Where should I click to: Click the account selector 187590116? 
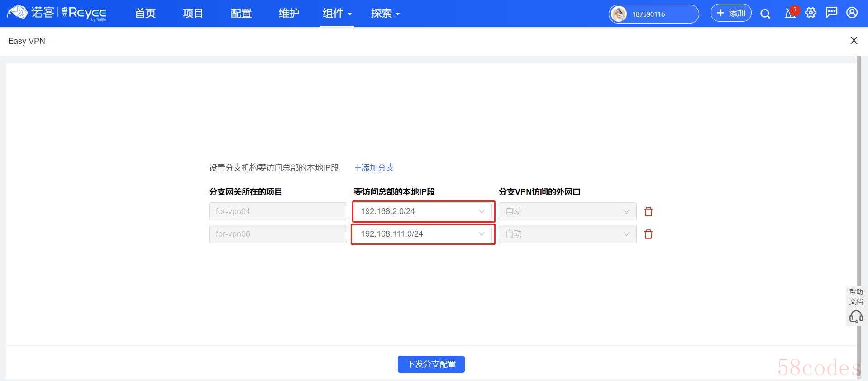653,14
